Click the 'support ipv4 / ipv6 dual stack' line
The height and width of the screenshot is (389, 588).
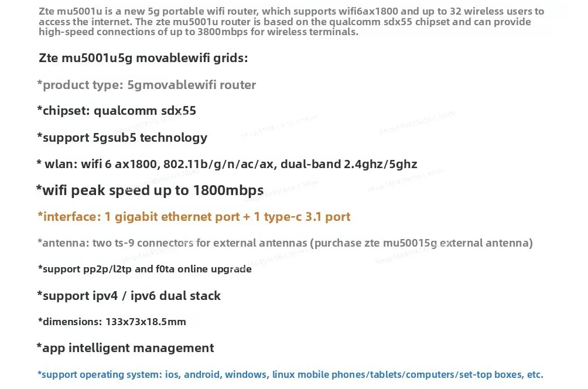[129, 295]
